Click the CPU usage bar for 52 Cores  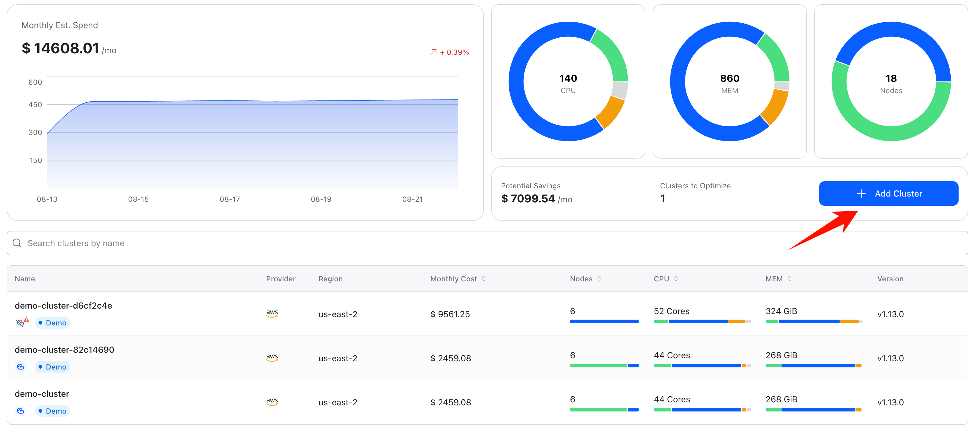pyautogui.click(x=702, y=322)
